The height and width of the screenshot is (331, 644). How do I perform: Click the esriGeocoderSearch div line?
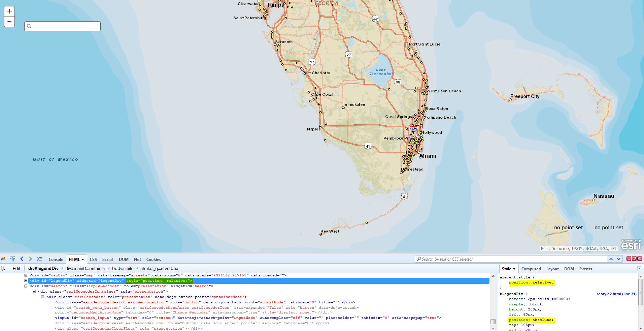(x=205, y=302)
